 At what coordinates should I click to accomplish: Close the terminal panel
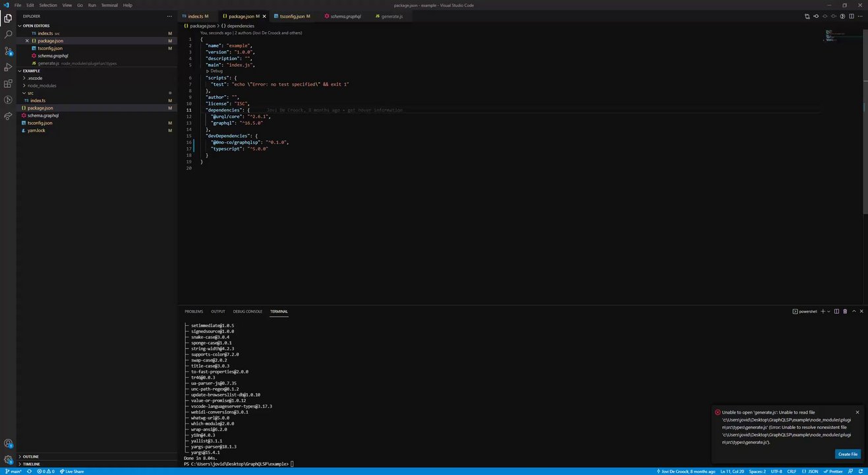point(861,311)
